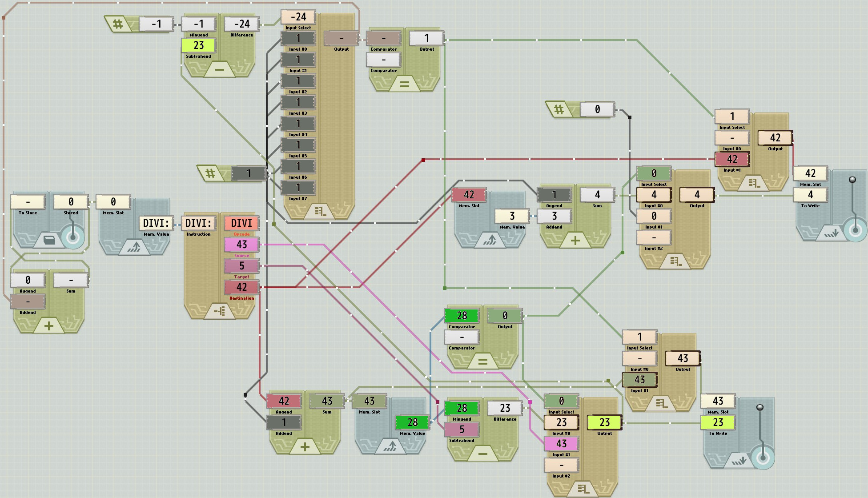868x498 pixels.
Task: Click the selector icon on the eight-input selector
Action: (320, 212)
